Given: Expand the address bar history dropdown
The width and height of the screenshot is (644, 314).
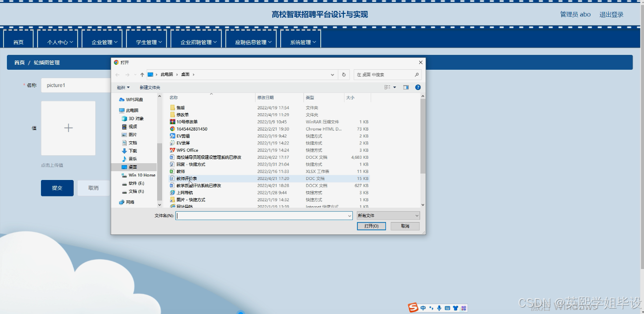Looking at the screenshot, I should pyautogui.click(x=333, y=75).
